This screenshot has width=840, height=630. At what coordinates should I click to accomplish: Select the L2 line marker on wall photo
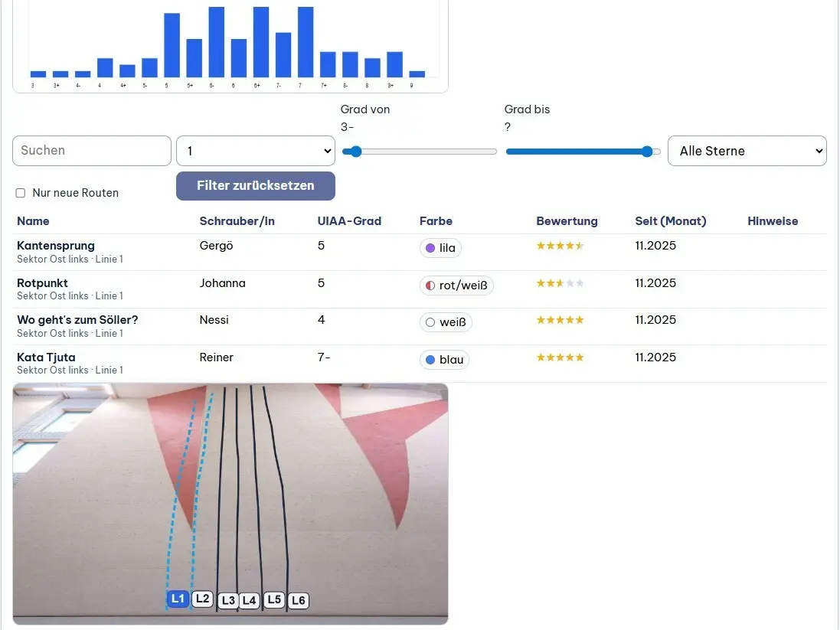tap(202, 599)
